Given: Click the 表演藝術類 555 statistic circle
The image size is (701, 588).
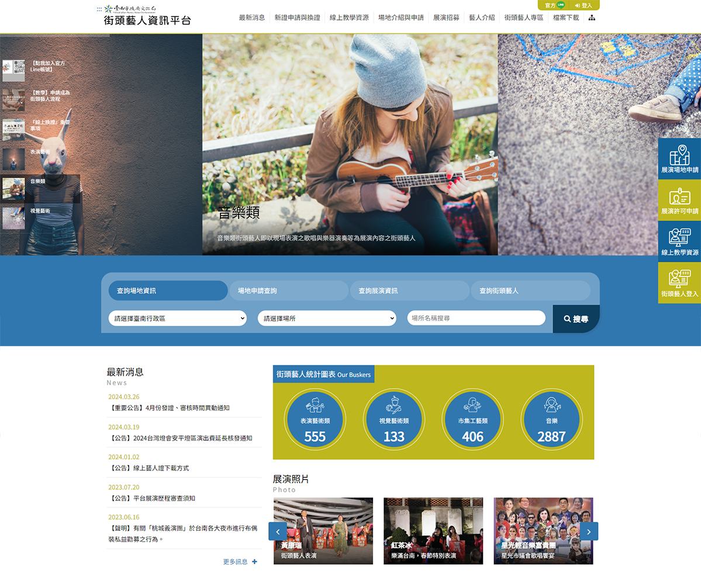Looking at the screenshot, I should pyautogui.click(x=315, y=420).
